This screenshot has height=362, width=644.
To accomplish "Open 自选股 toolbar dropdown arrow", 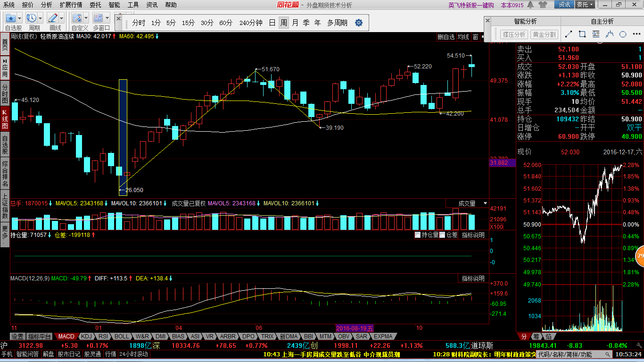I will [20, 18].
